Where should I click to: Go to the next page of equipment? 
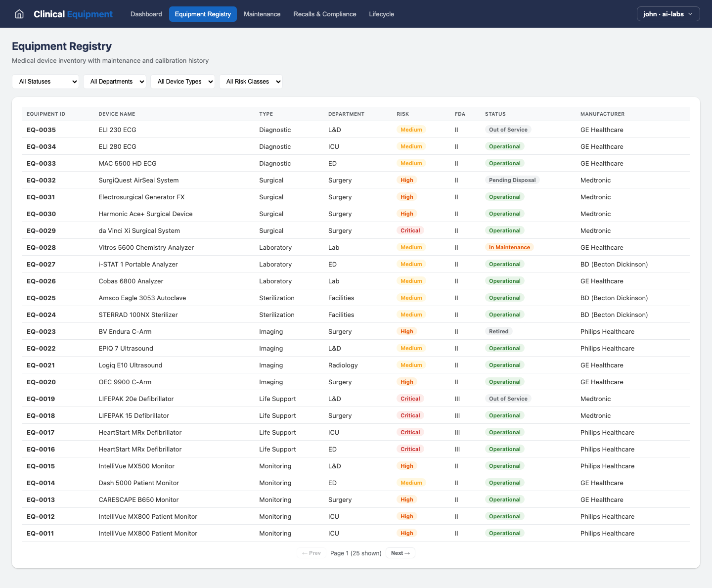click(400, 553)
